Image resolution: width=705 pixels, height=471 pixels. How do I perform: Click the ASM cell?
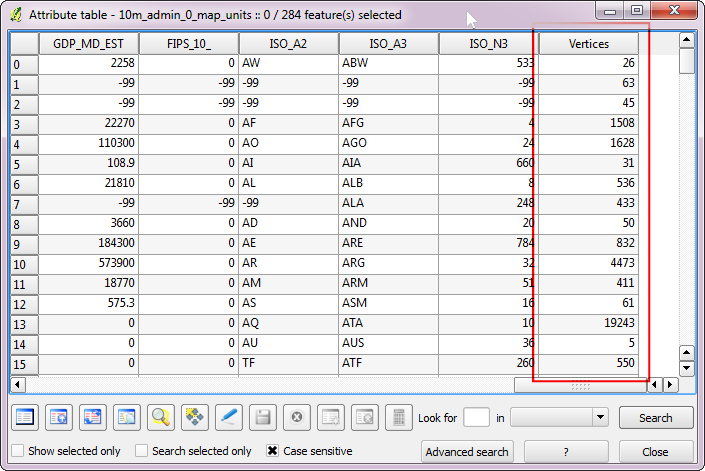[x=388, y=303]
